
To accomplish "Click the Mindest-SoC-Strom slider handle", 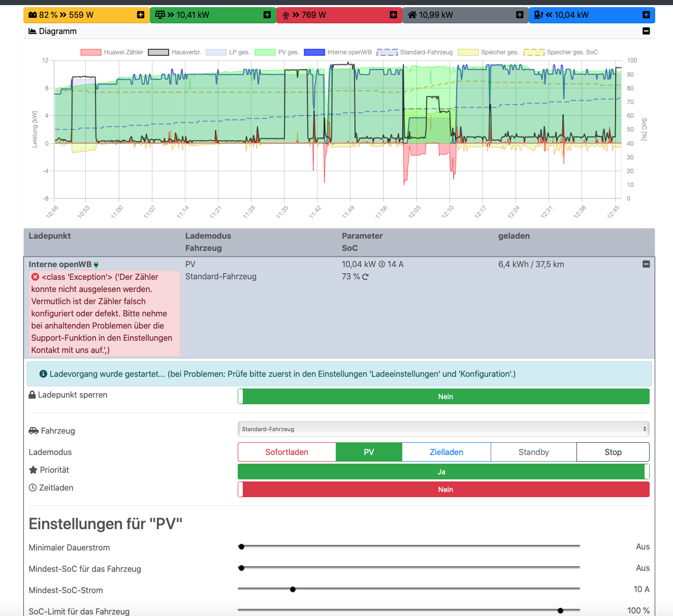I will [x=293, y=589].
